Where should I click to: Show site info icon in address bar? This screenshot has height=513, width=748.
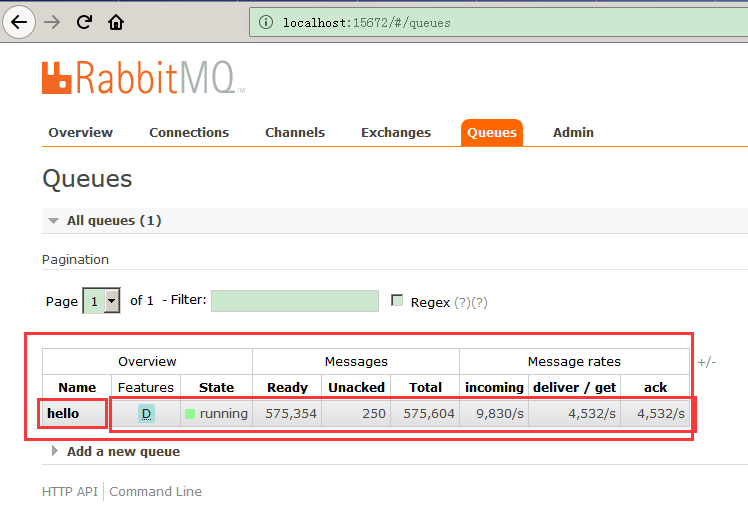click(x=266, y=22)
